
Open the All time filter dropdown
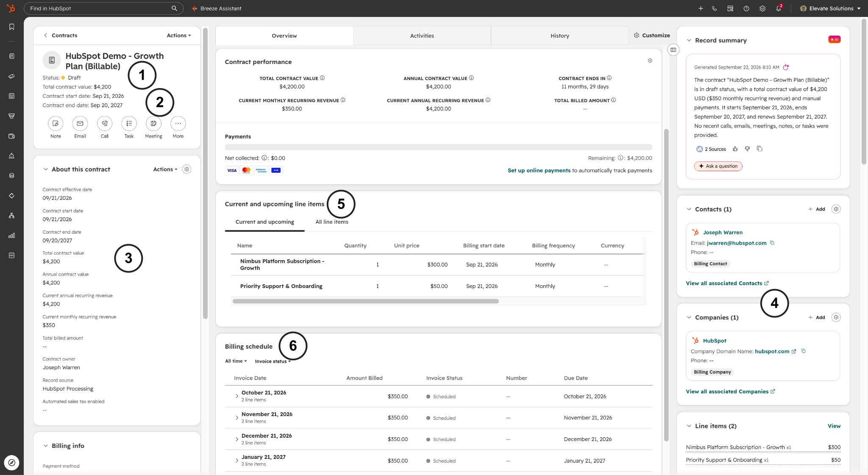(236, 361)
